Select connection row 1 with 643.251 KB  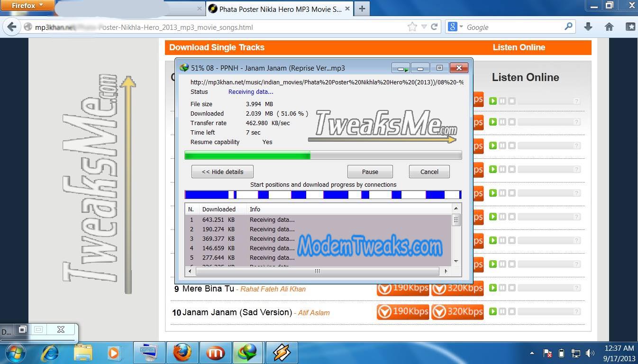coord(318,219)
